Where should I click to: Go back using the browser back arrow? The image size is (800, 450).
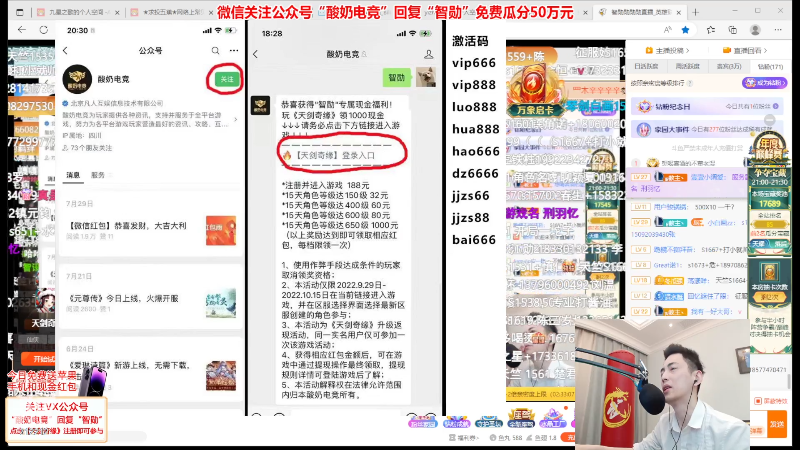coord(21,30)
